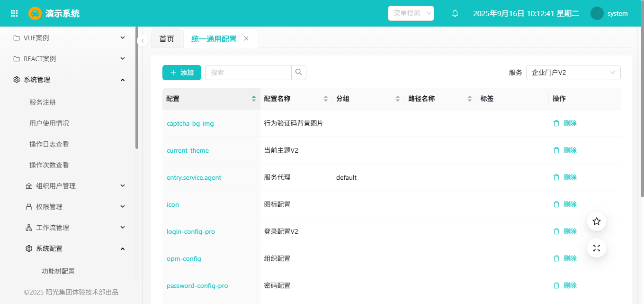Sort table by 路径名称 column
The width and height of the screenshot is (644, 304).
tap(470, 99)
